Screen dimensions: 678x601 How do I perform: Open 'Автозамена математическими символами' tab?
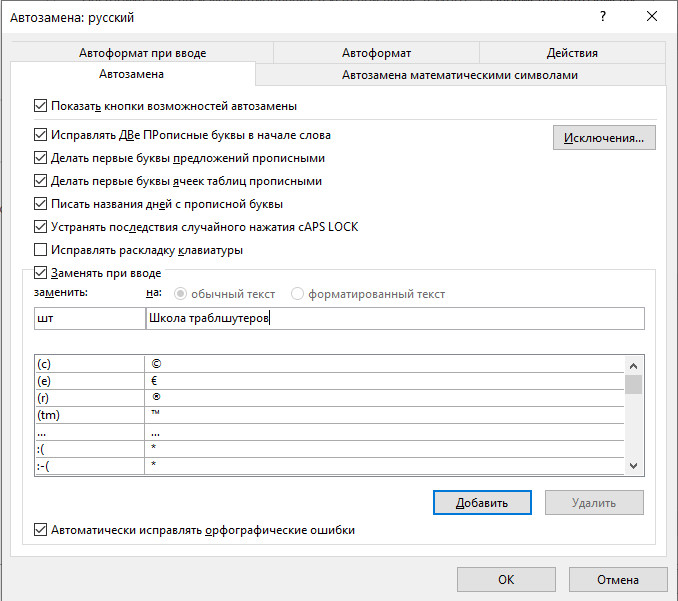point(460,75)
